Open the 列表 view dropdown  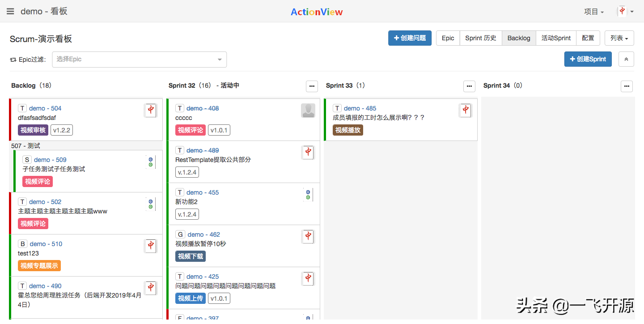click(619, 38)
